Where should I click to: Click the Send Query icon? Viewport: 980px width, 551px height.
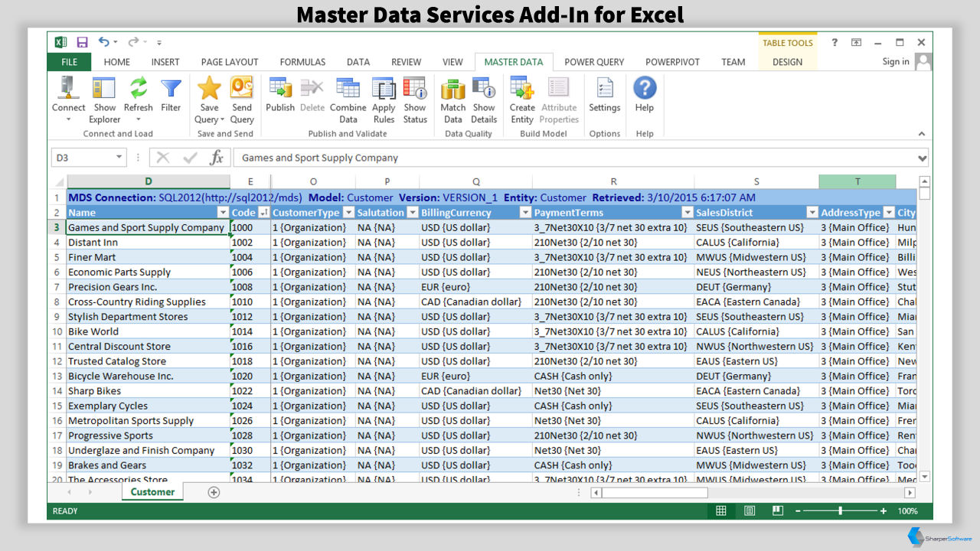click(x=242, y=88)
